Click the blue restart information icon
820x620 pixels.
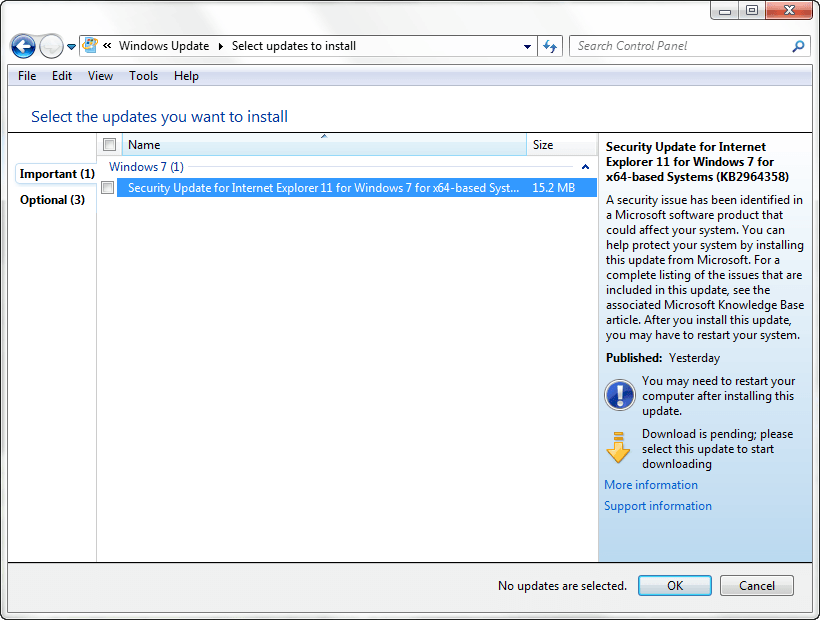[619, 395]
